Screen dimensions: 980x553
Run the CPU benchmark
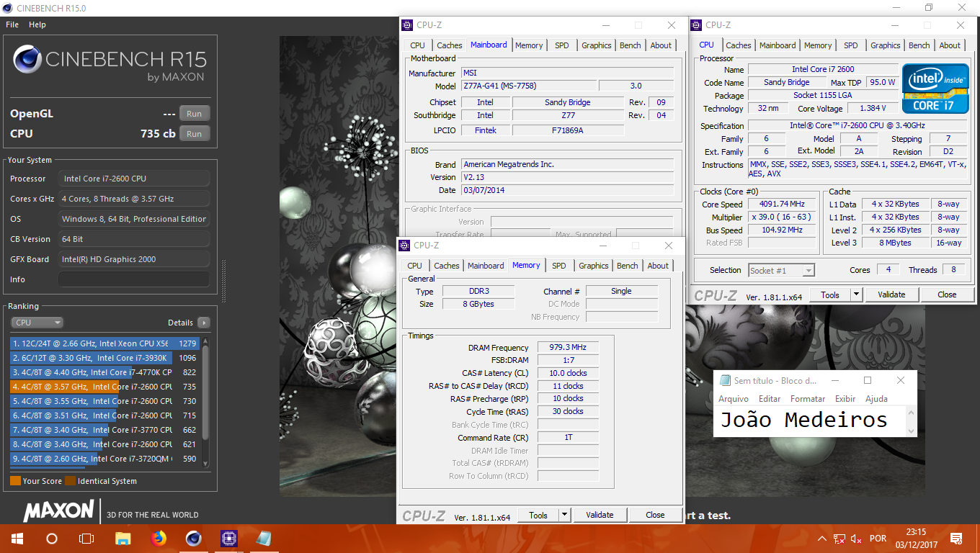[195, 133]
